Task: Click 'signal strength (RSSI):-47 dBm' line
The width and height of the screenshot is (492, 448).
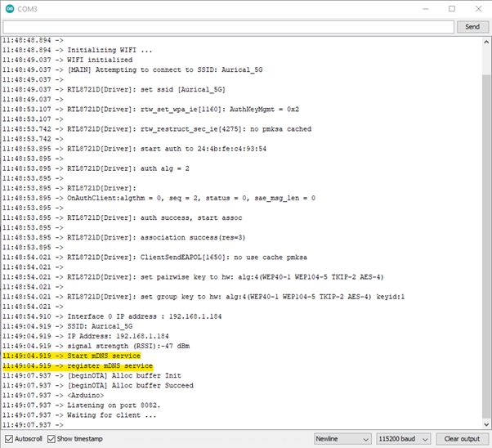Action: click(96, 346)
